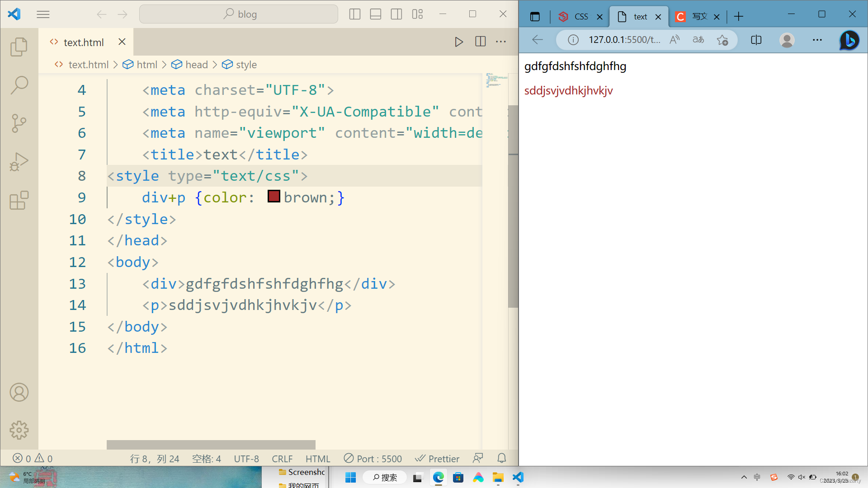Select the HTML language mode
The height and width of the screenshot is (488, 868).
pyautogui.click(x=318, y=459)
